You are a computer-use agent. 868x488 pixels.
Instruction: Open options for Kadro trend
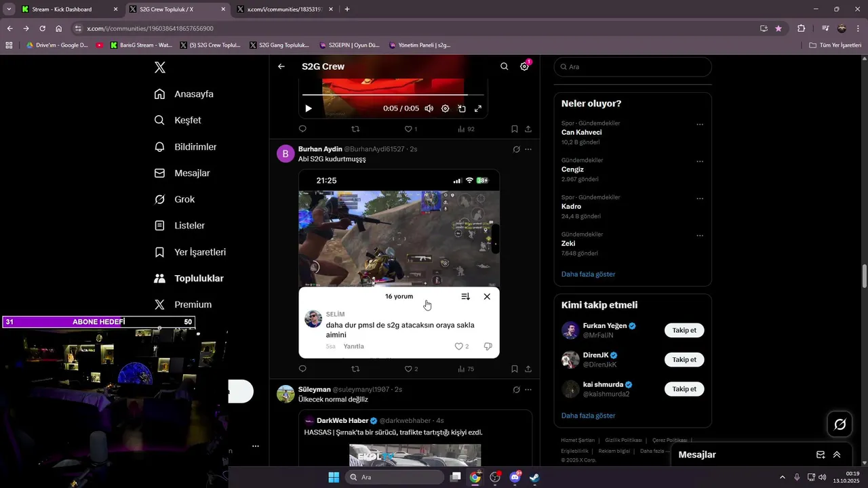coord(700,199)
